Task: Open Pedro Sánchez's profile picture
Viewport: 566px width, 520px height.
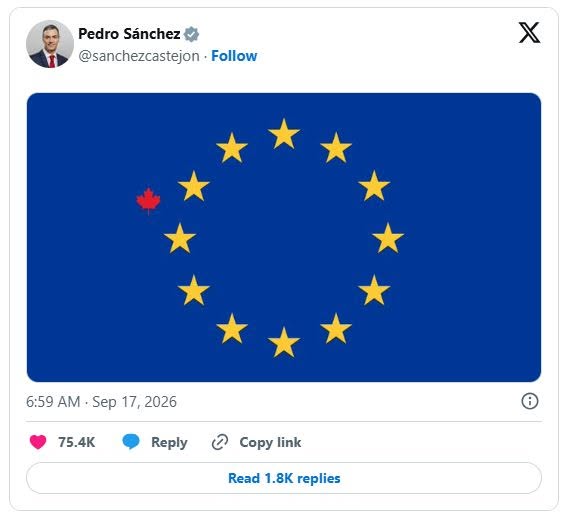Action: coord(50,44)
